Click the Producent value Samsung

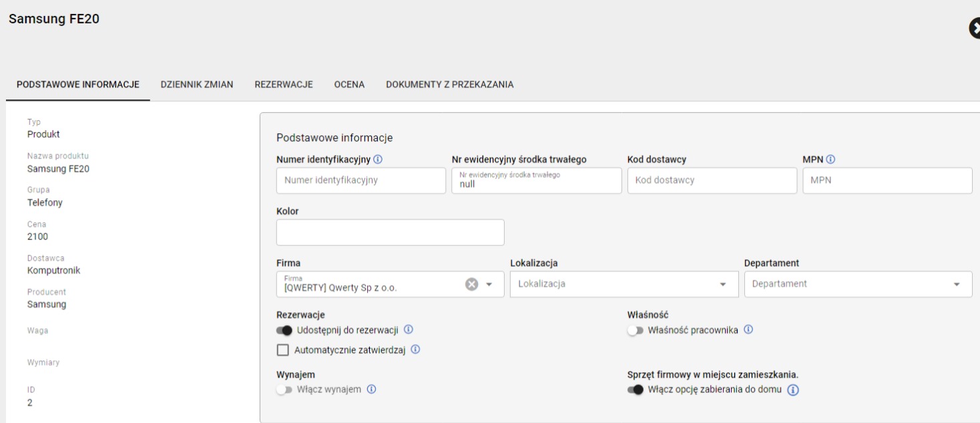pos(47,304)
